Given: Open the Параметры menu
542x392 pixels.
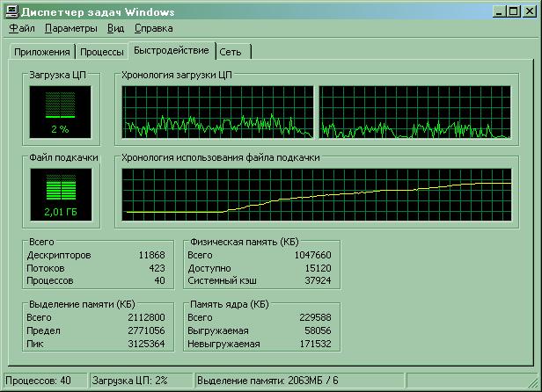Looking at the screenshot, I should point(71,28).
